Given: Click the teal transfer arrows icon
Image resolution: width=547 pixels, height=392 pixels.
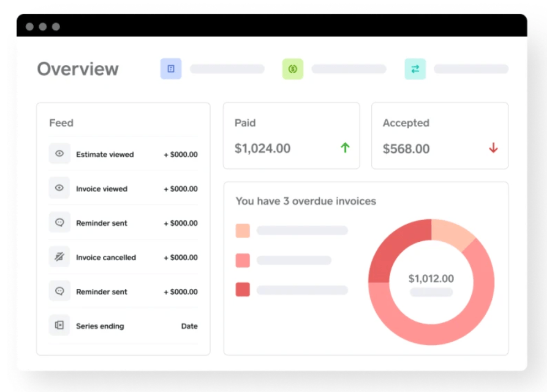Looking at the screenshot, I should click(x=415, y=68).
